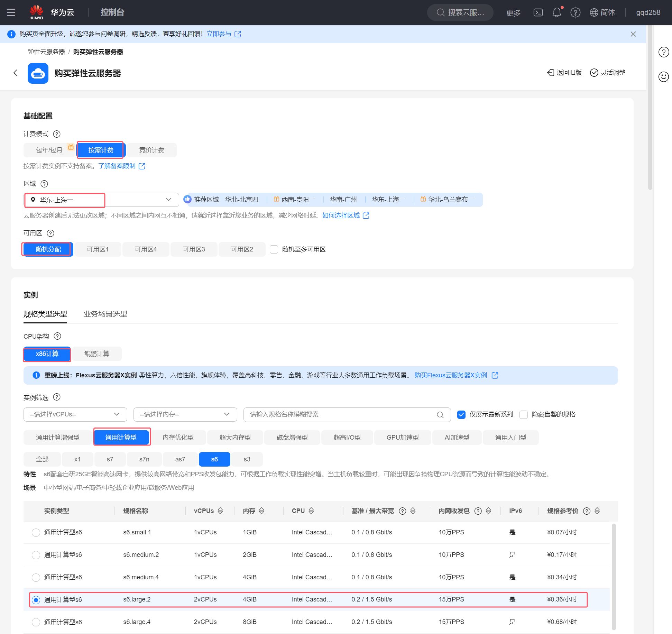Viewport: 672px width, 634px height.
Task: Open the gqd258 account menu
Action: point(648,12)
